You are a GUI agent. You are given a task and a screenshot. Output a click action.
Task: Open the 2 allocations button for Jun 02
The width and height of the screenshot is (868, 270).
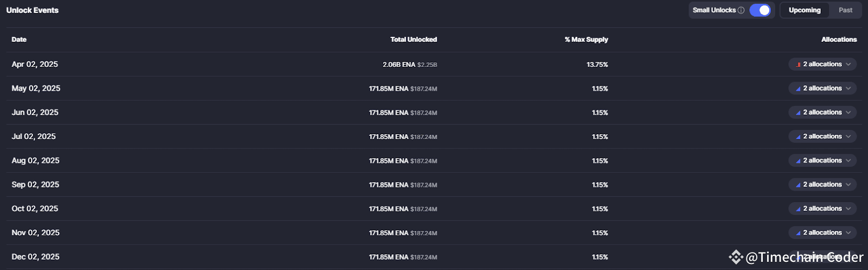pyautogui.click(x=822, y=112)
